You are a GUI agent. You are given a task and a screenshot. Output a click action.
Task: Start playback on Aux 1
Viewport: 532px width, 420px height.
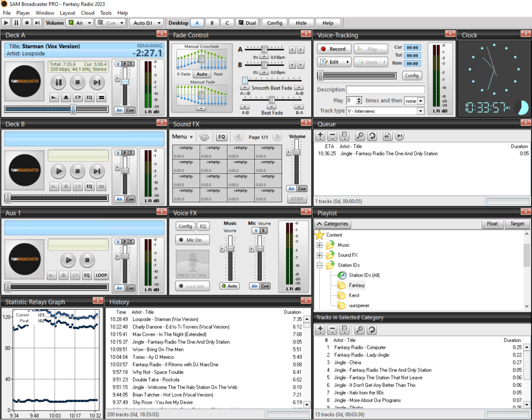(68, 260)
